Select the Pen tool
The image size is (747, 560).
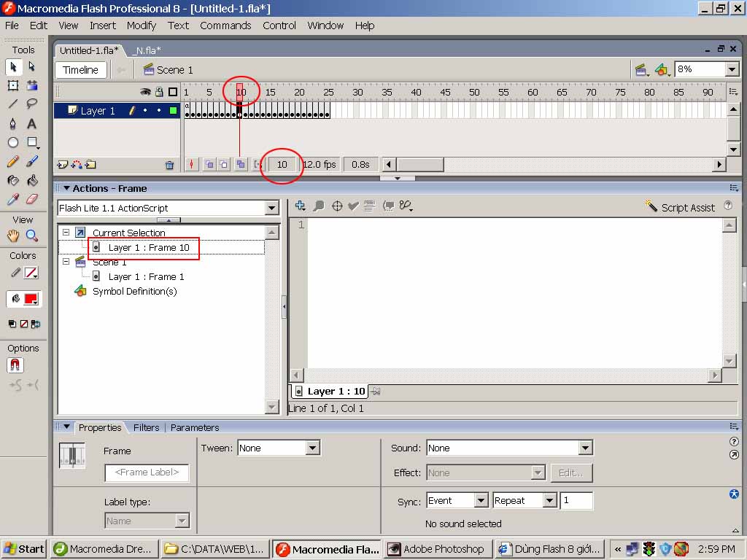13,124
